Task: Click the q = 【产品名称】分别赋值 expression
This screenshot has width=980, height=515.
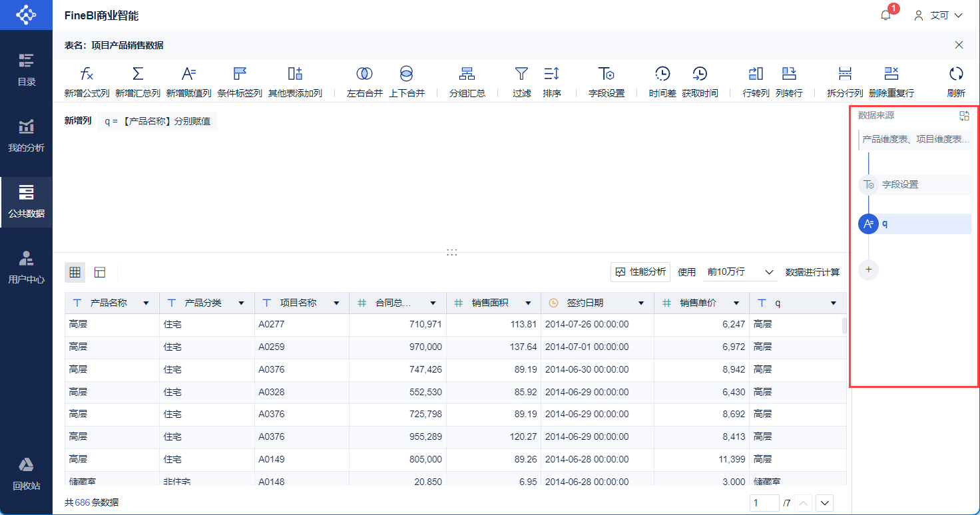Action: pos(157,121)
